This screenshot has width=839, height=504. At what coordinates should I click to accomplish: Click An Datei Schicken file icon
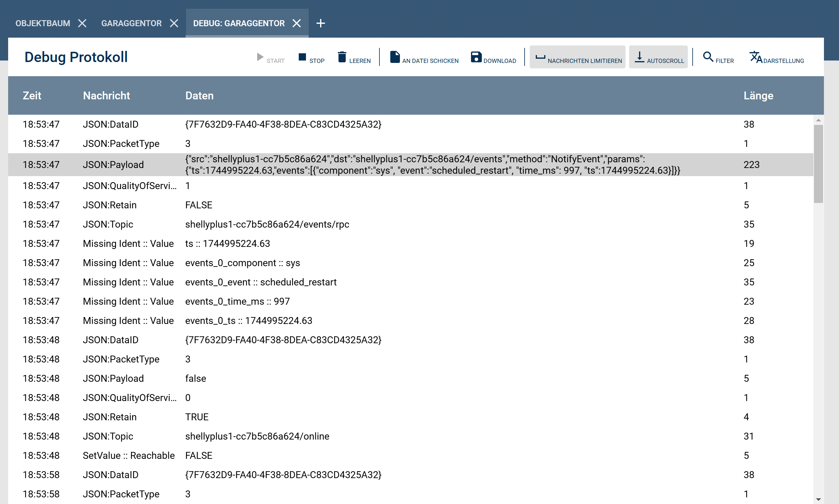coord(395,57)
